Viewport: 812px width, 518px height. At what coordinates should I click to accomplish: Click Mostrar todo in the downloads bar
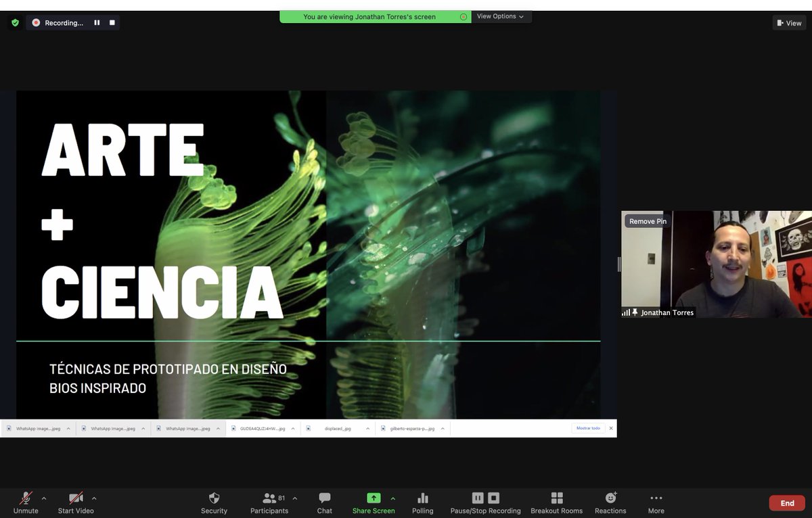[x=587, y=428]
